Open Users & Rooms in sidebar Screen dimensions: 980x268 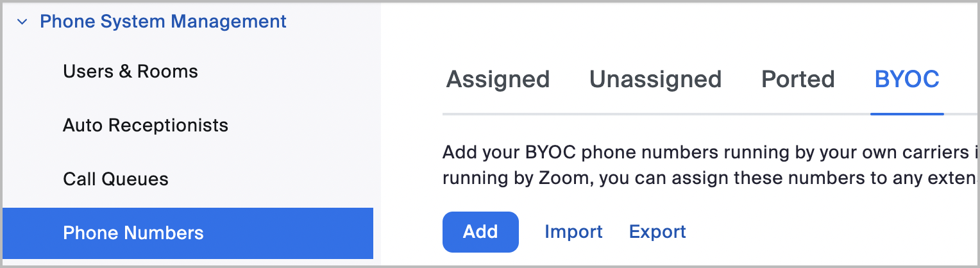(x=130, y=71)
